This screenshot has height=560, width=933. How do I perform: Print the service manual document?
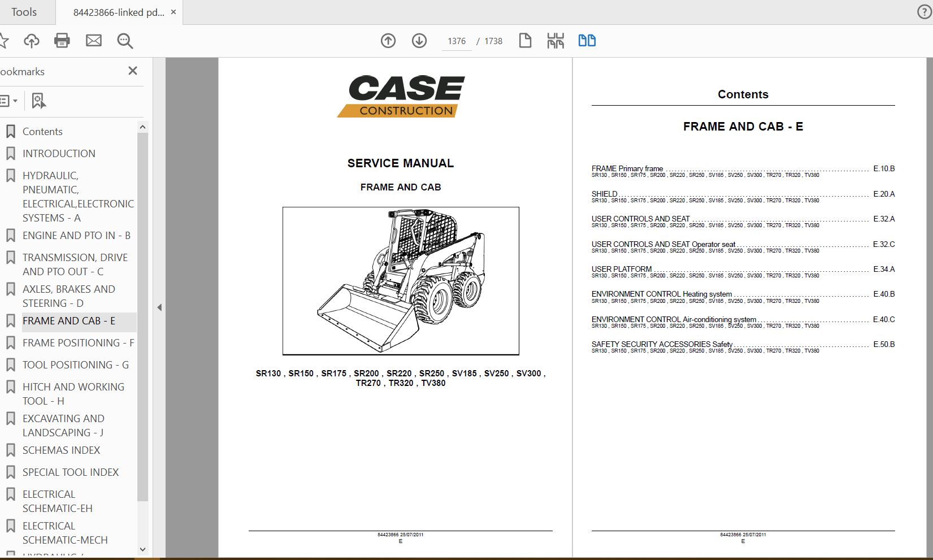point(62,40)
